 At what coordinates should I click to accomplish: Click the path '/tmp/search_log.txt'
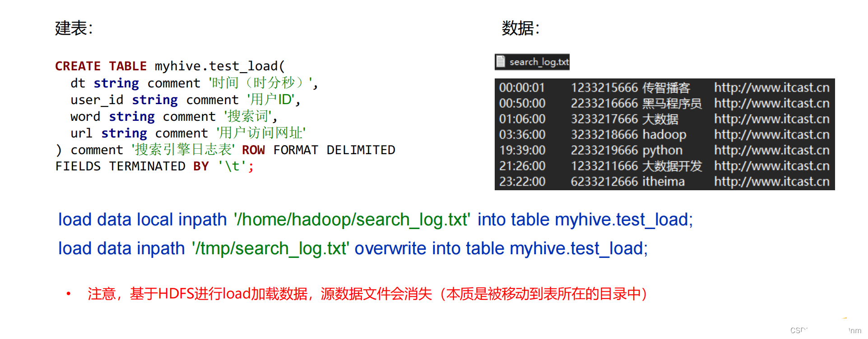[x=270, y=249]
